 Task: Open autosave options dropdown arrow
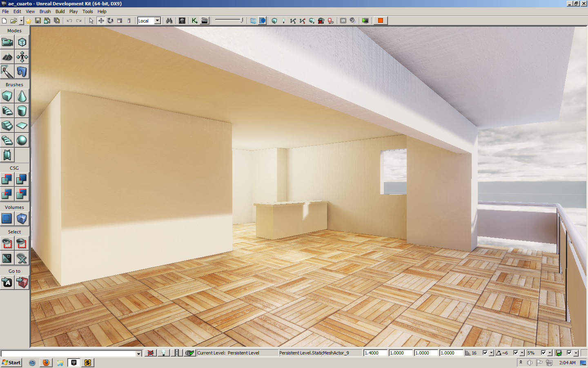click(x=576, y=353)
